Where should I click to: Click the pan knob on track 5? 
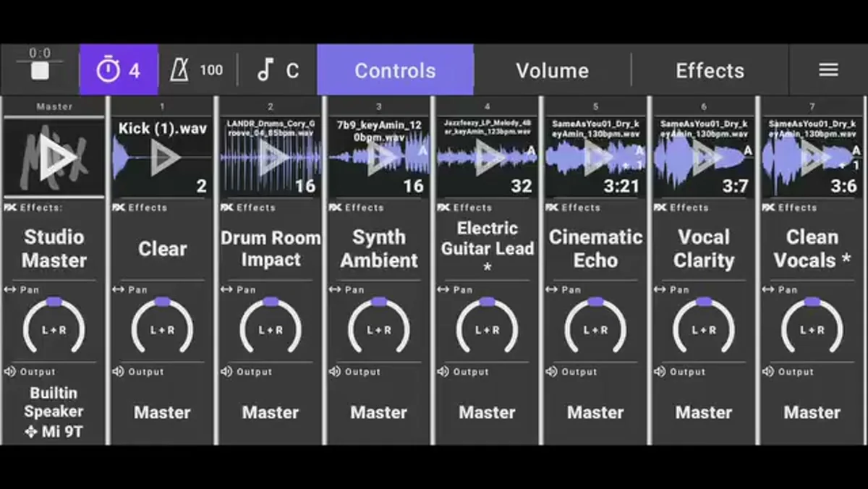[595, 326]
